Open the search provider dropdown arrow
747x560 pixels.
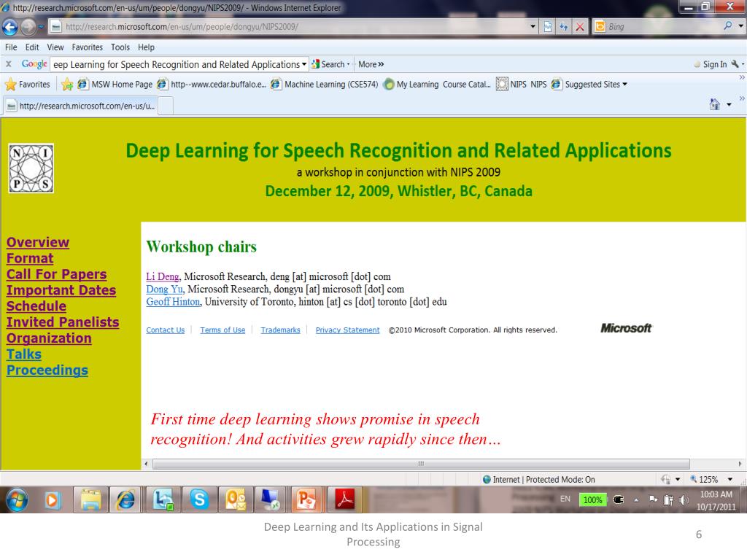740,26
